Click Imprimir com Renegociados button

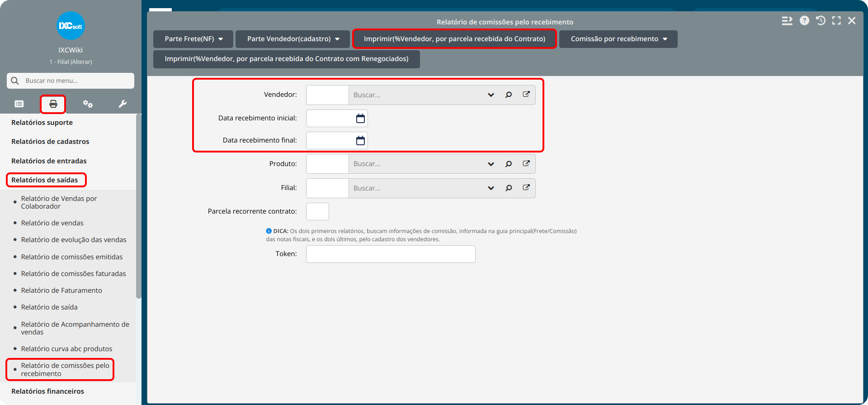(287, 59)
